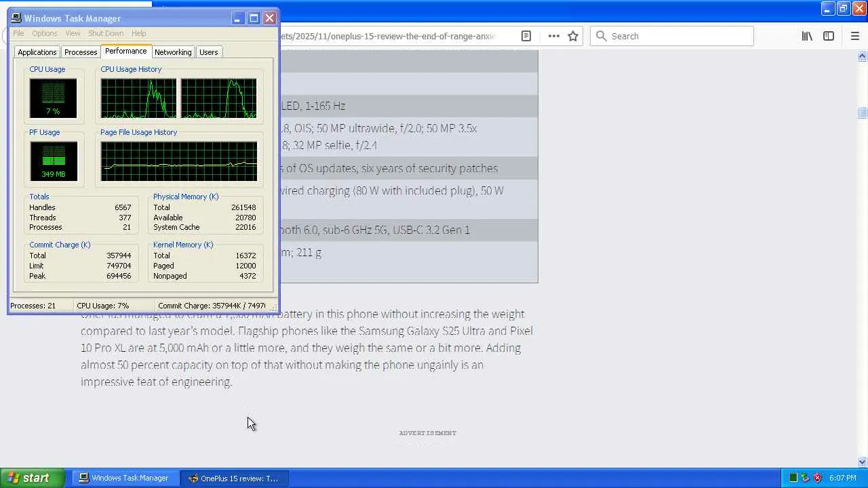
Task: Open the File menu in Task Manager
Action: click(x=18, y=33)
